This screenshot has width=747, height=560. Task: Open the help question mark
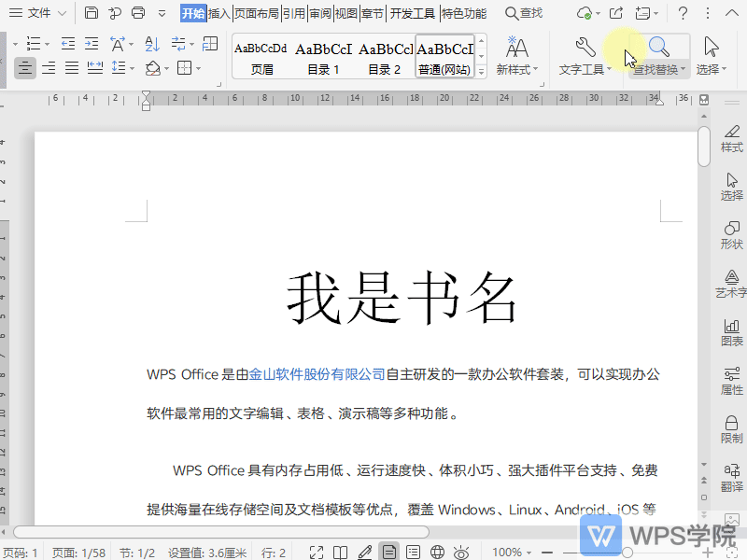click(x=683, y=13)
